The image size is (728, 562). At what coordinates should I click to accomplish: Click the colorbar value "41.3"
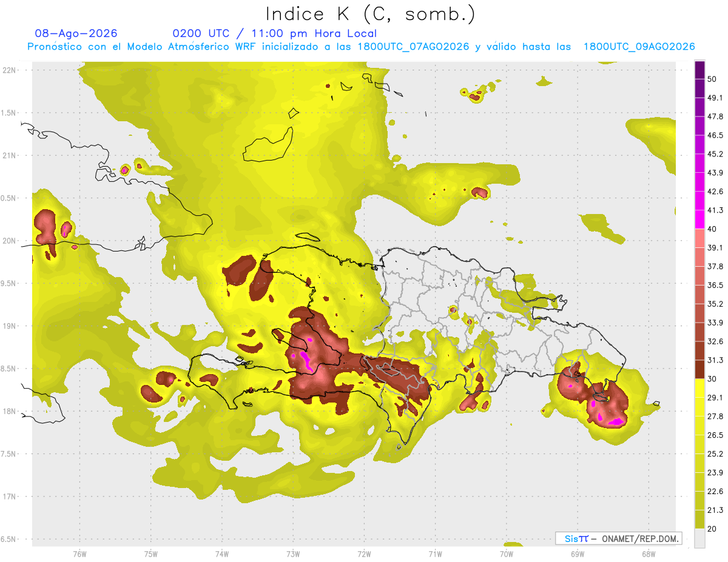[715, 210]
